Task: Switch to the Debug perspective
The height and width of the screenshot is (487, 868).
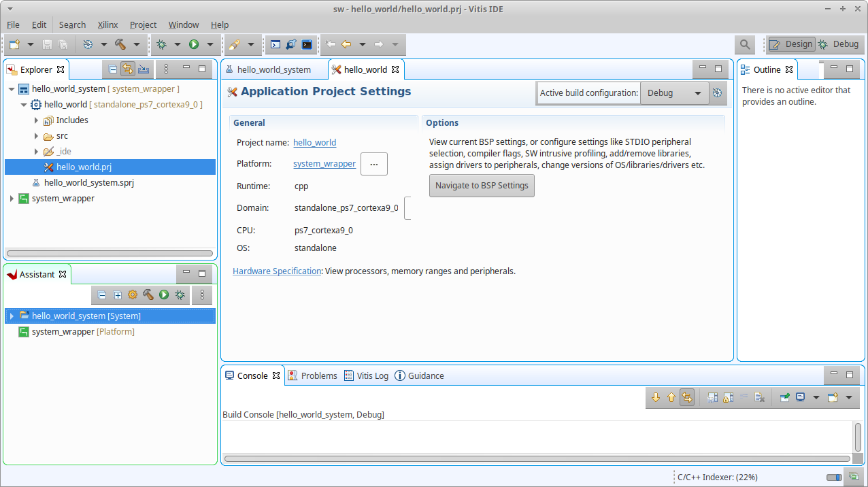Action: coord(839,44)
